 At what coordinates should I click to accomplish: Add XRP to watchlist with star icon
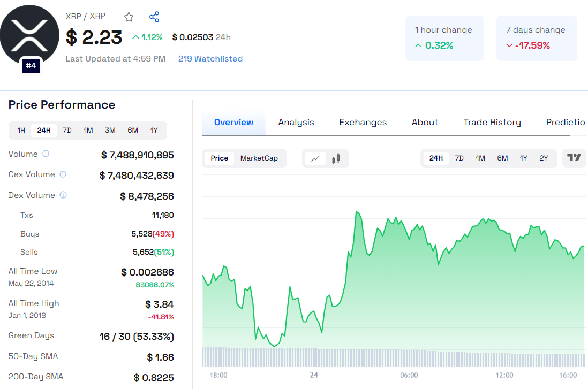click(x=129, y=17)
